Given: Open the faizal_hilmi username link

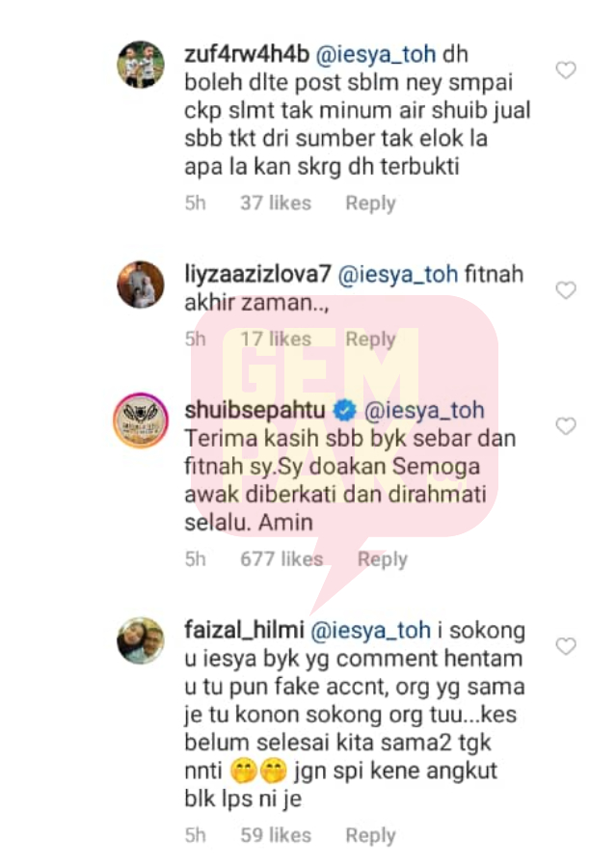Looking at the screenshot, I should (x=244, y=630).
